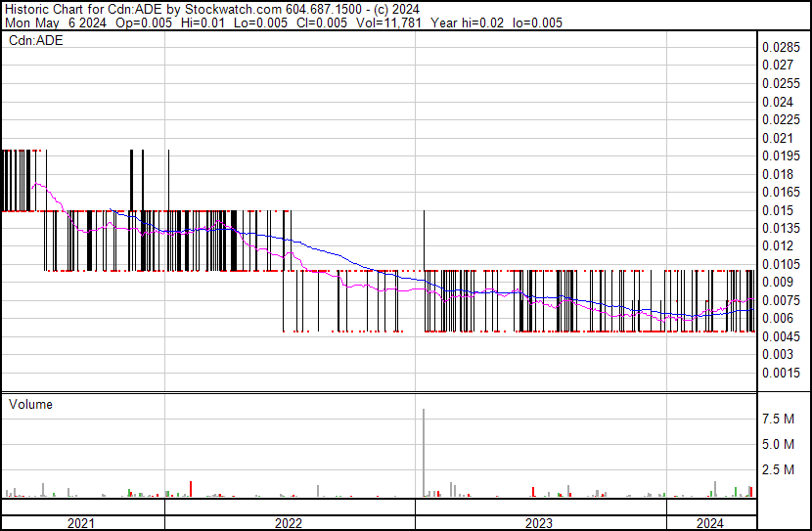812x531 pixels.
Task: Select the 2022 year marker on timeline
Action: [289, 522]
